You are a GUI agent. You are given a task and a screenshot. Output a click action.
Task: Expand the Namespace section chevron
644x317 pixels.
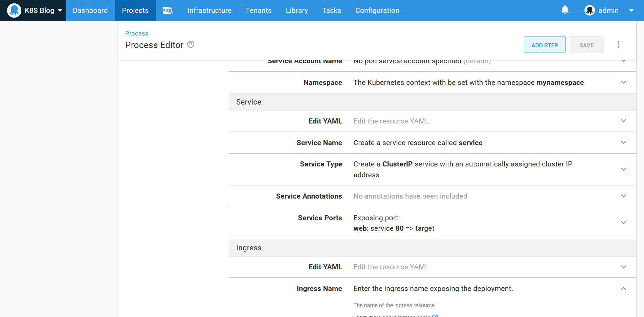623,82
